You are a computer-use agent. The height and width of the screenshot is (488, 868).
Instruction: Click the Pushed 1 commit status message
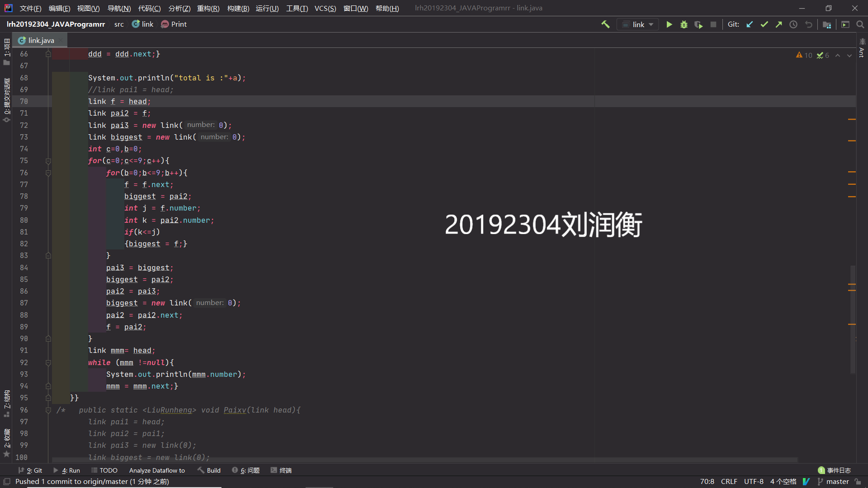[92, 482]
